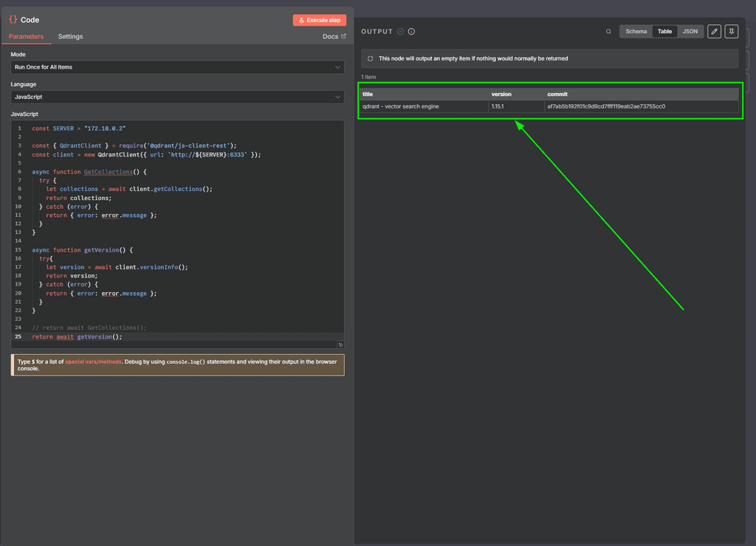Open the special vars/methods link
The height and width of the screenshot is (546, 756).
point(93,362)
